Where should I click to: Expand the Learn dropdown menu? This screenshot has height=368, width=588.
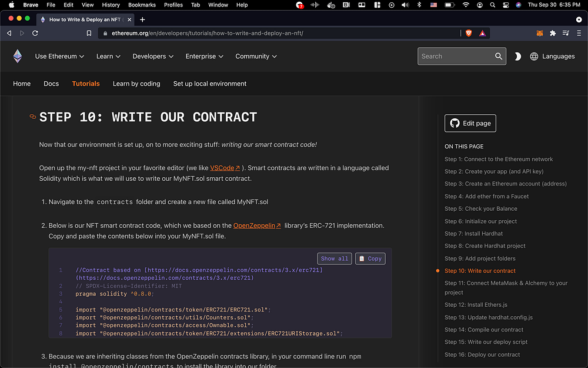108,57
